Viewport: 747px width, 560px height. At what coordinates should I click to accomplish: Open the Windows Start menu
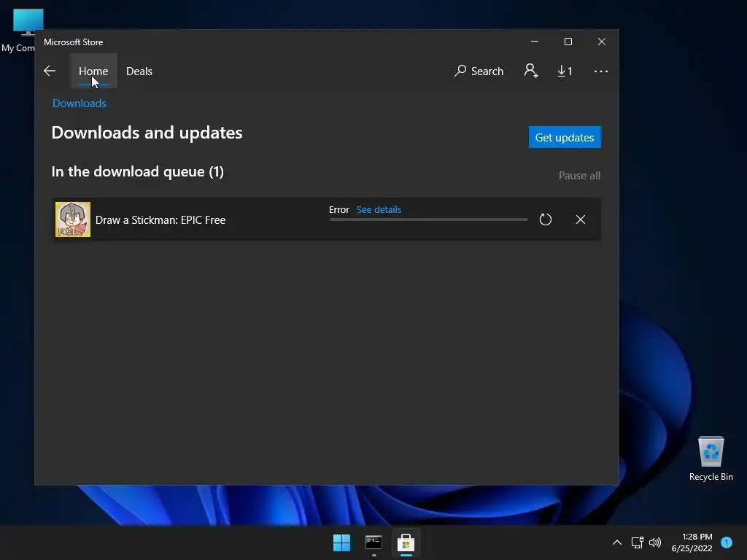pyautogui.click(x=341, y=542)
